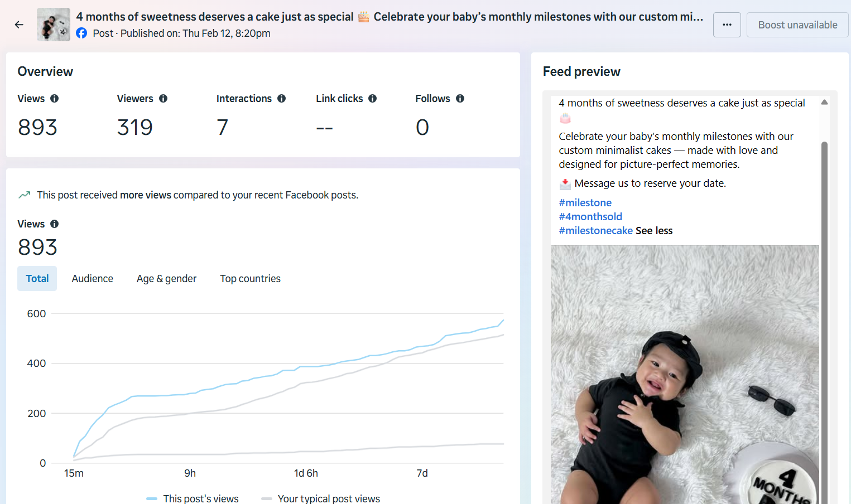Click the Interactions count of 7
The image size is (851, 504).
[x=223, y=128]
